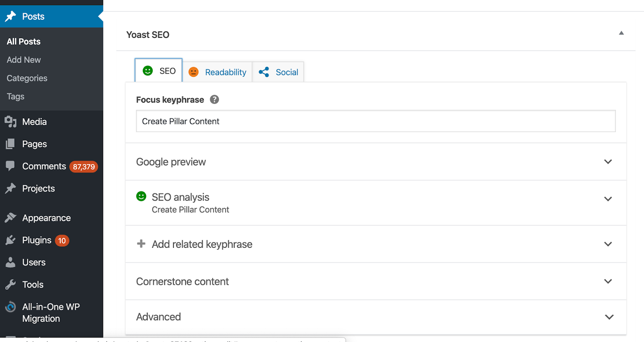Click the Focus keyphrase label

coord(170,100)
